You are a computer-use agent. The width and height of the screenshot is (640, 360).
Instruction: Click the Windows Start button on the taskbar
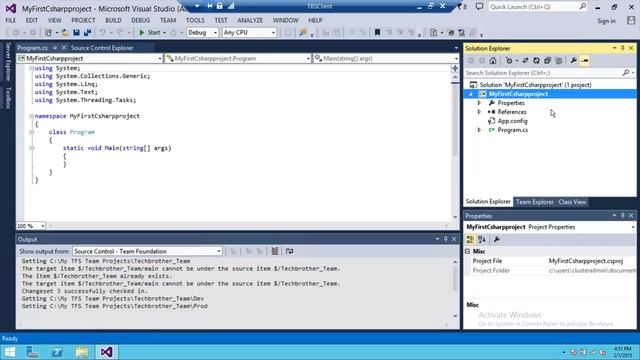pyautogui.click(x=9, y=352)
